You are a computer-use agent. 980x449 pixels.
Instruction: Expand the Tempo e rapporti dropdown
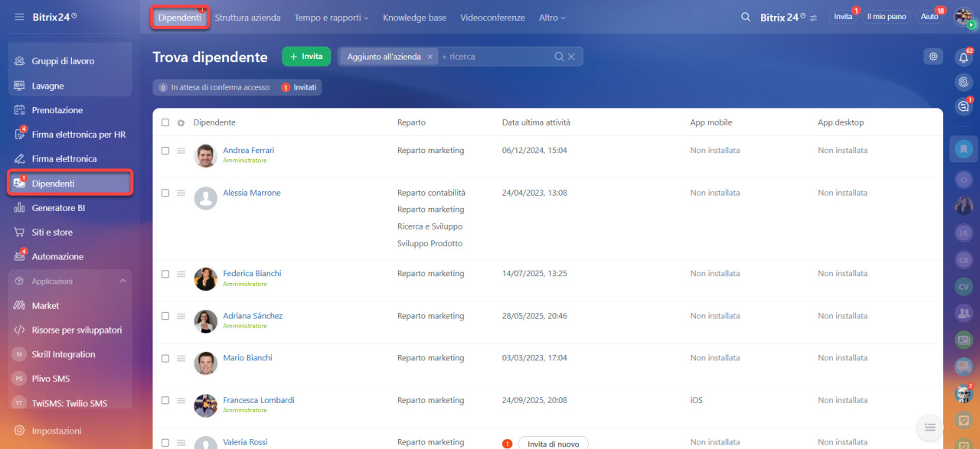pyautogui.click(x=331, y=18)
